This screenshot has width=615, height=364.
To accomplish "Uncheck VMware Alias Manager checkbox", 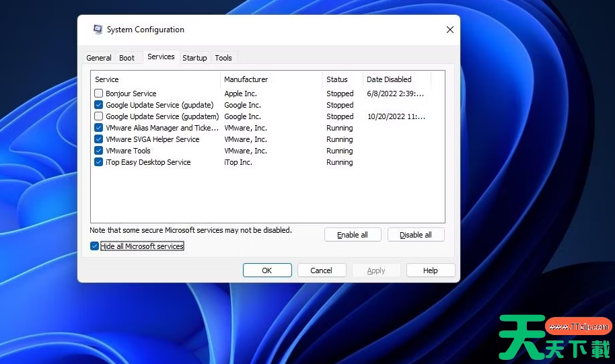I will 98,128.
